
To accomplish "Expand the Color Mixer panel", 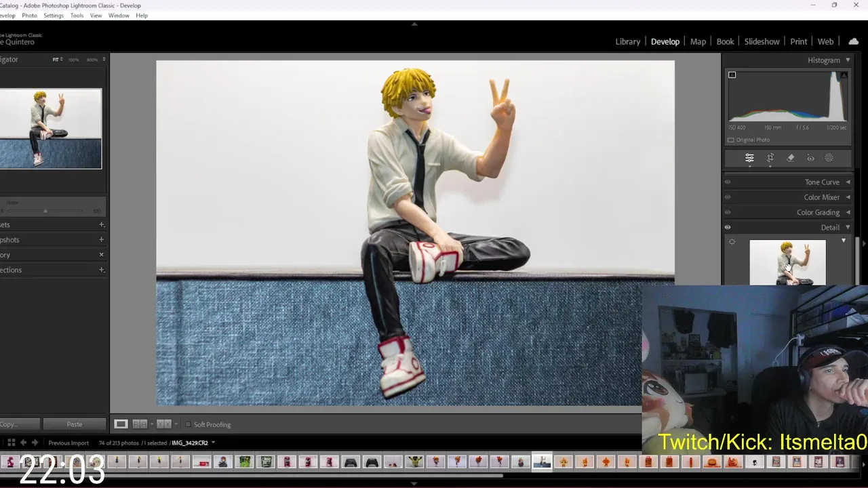I will (x=848, y=197).
